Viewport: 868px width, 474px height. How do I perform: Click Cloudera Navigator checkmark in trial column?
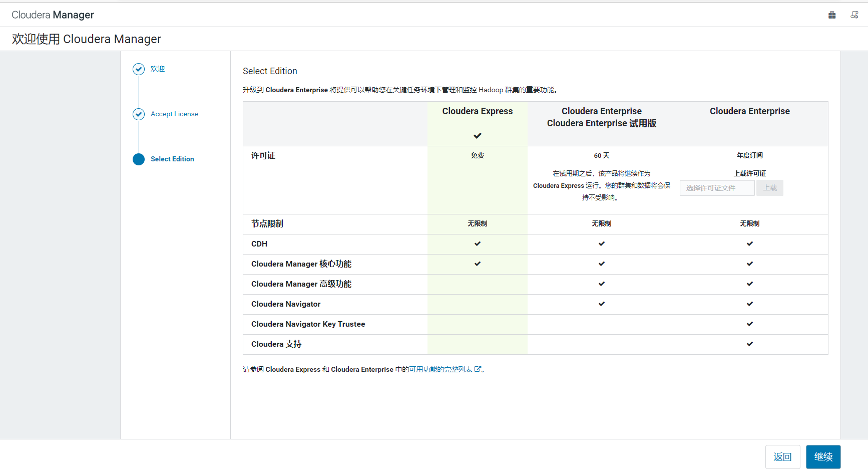[602, 304]
